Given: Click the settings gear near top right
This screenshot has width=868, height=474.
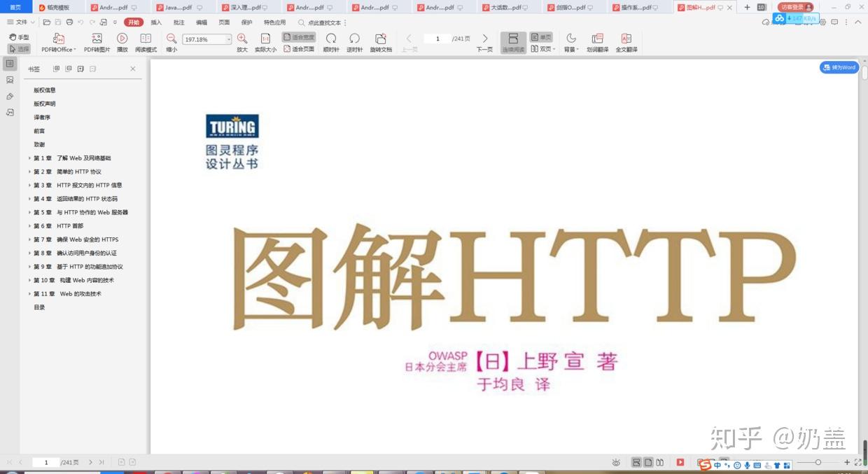Looking at the screenshot, I should pyautogui.click(x=822, y=22).
